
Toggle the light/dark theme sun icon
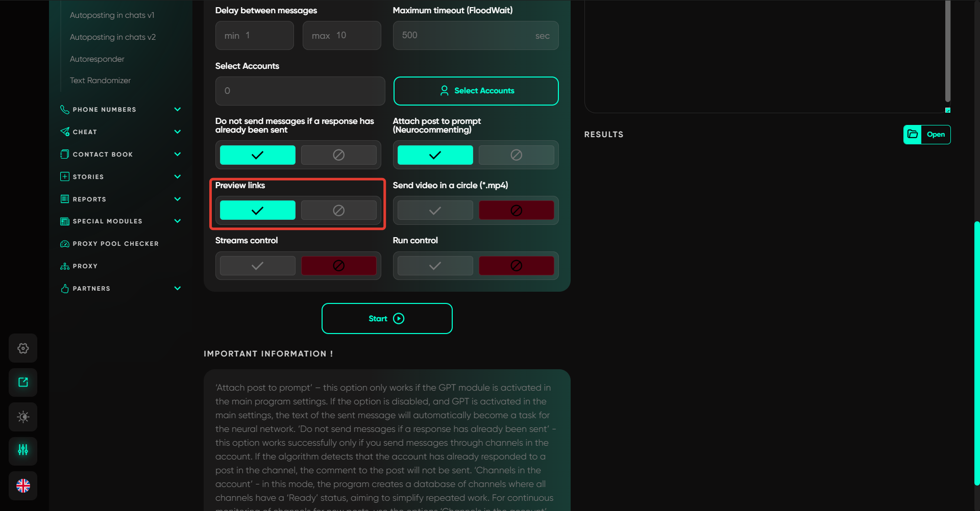coord(23,417)
